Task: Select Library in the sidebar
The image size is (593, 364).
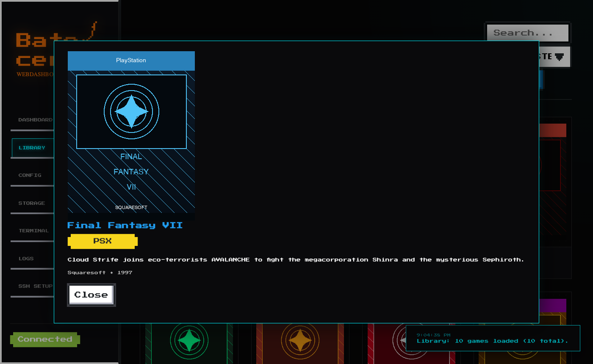Action: click(x=33, y=148)
